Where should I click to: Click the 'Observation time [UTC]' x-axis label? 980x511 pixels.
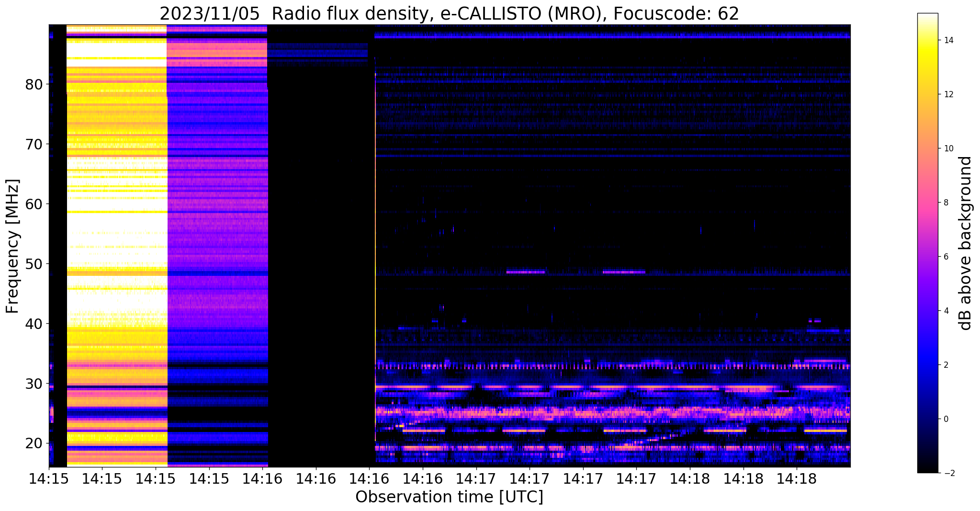click(x=449, y=497)
